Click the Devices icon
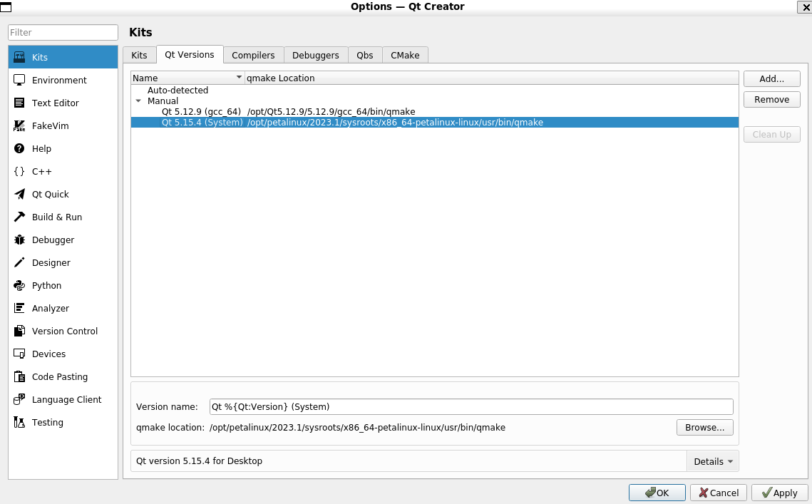Viewport: 812px width, 504px height. pyautogui.click(x=19, y=354)
